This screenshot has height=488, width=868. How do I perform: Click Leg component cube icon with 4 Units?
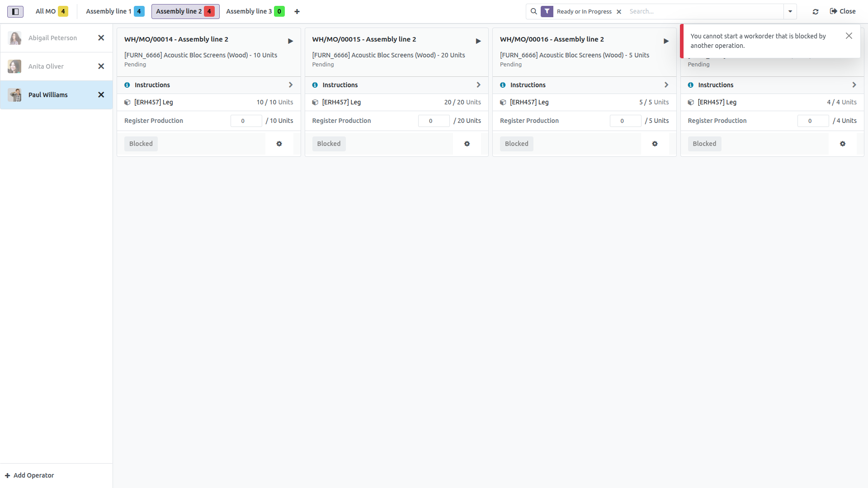pos(691,103)
